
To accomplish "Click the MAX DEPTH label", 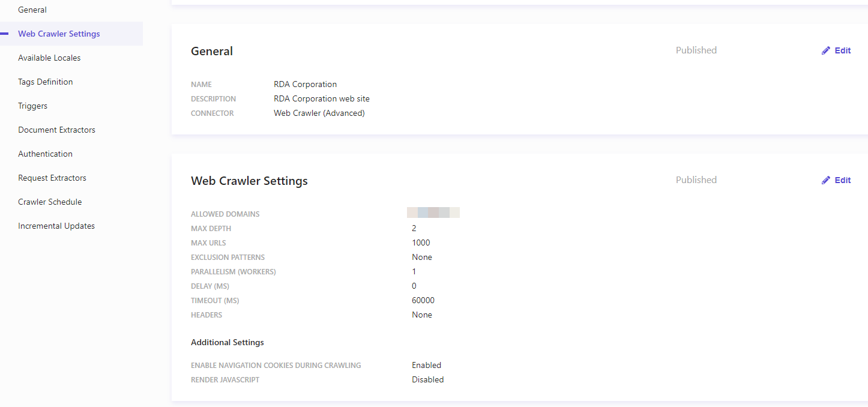I will (211, 229).
